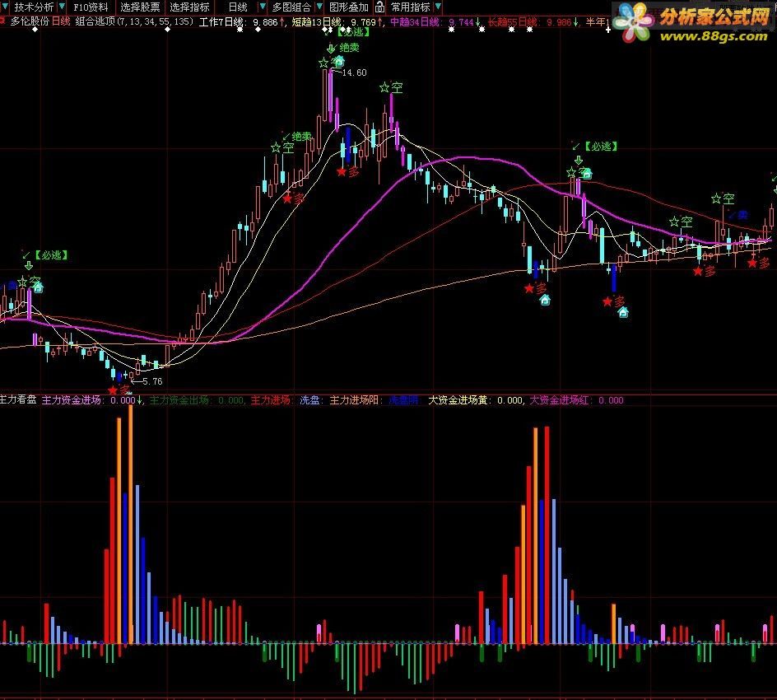Click the blue 卖 signal near the right edge
Image resolution: width=777 pixels, height=700 pixels.
[x=742, y=215]
